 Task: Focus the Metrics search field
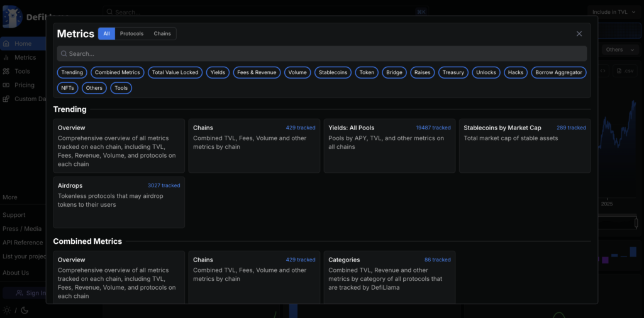pyautogui.click(x=322, y=54)
